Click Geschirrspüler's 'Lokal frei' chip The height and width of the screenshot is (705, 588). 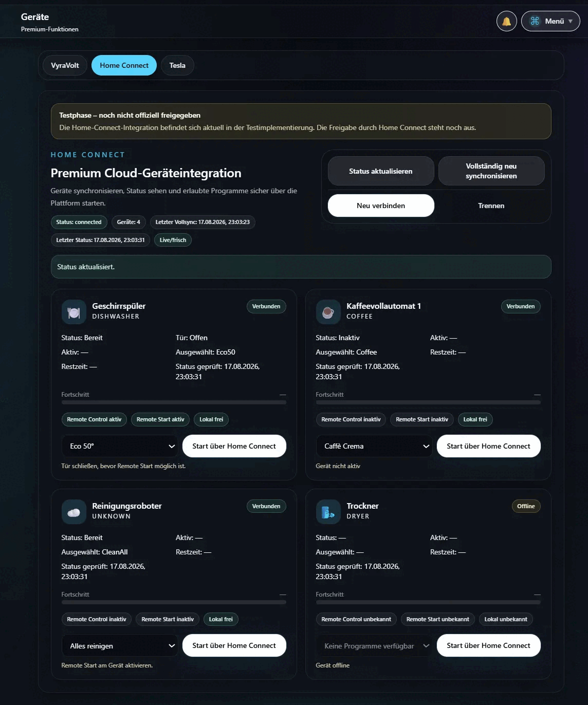coord(211,419)
